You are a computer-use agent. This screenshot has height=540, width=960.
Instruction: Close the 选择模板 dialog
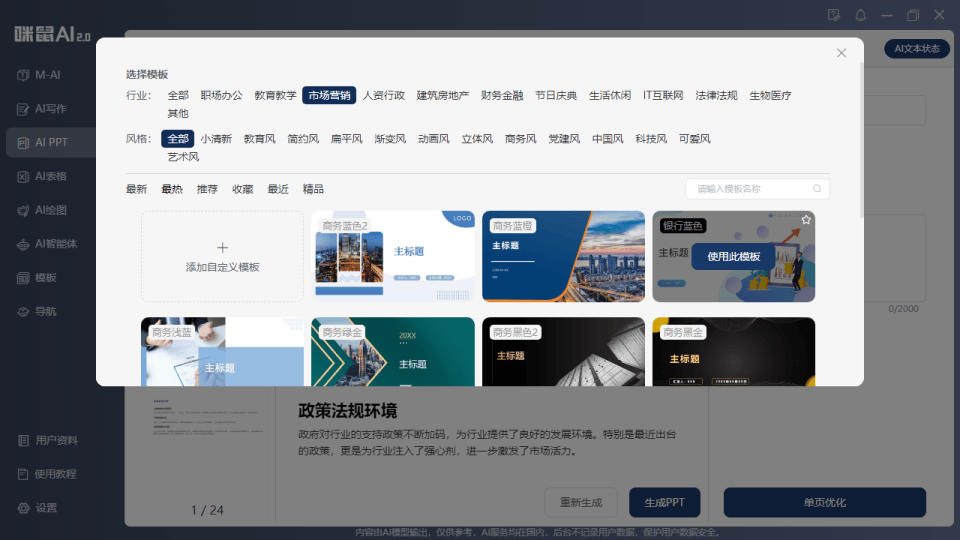click(841, 53)
